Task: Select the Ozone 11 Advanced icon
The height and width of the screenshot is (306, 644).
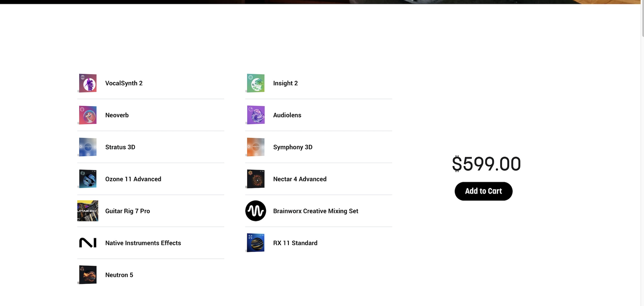Action: click(87, 178)
